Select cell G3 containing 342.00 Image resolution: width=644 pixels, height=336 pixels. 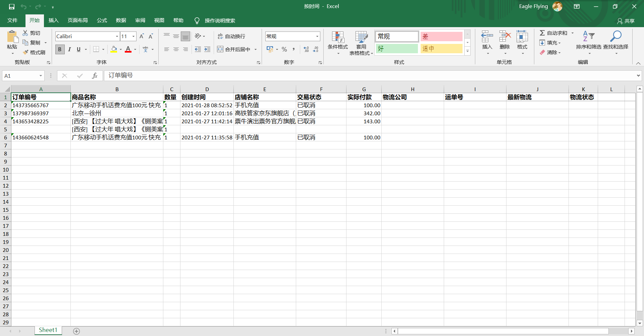[x=364, y=113]
